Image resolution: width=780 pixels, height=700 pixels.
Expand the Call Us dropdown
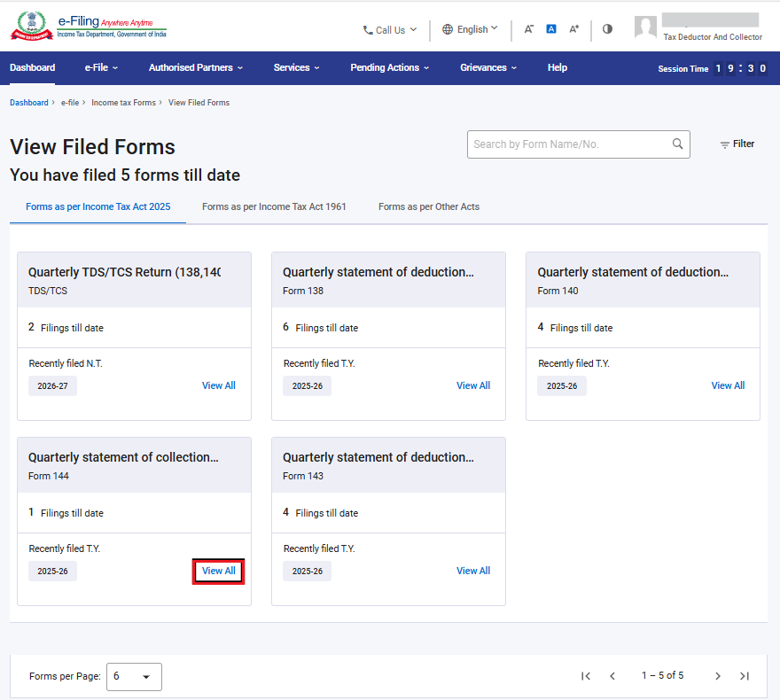pyautogui.click(x=389, y=30)
